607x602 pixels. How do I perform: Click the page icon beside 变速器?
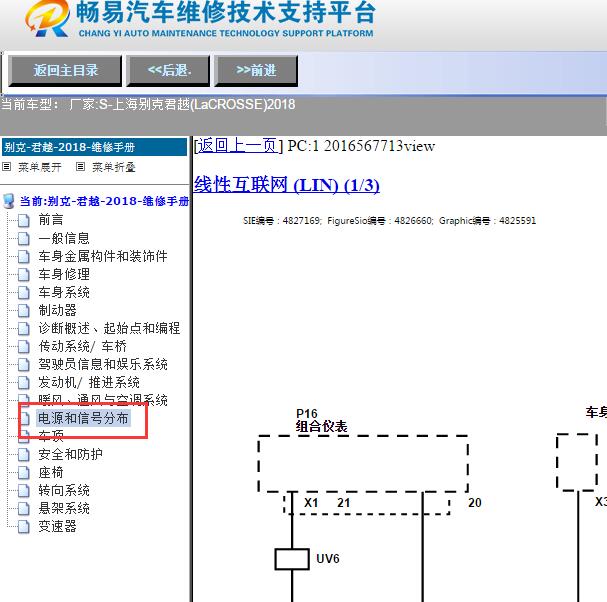click(24, 527)
